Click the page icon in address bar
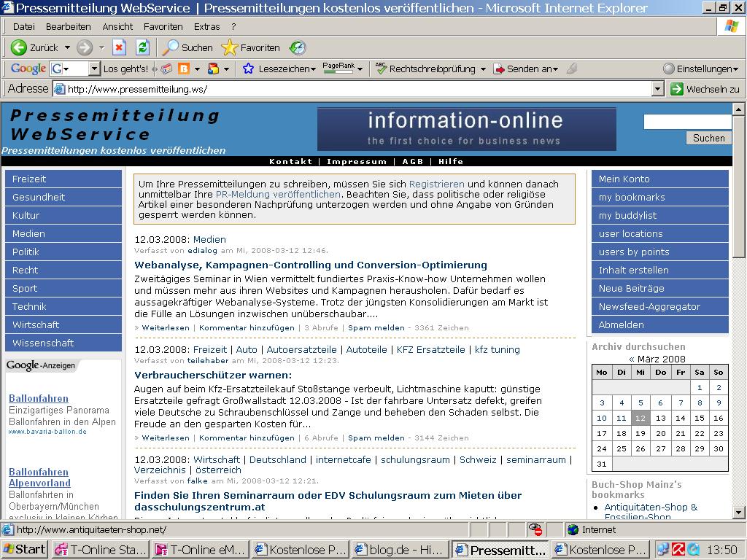 pos(60,89)
